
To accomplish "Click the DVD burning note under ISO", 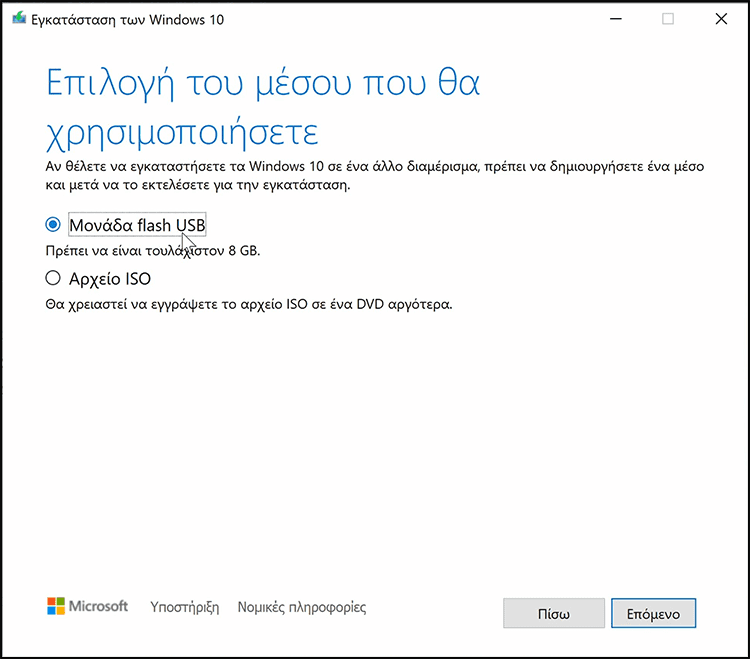I will (x=249, y=304).
